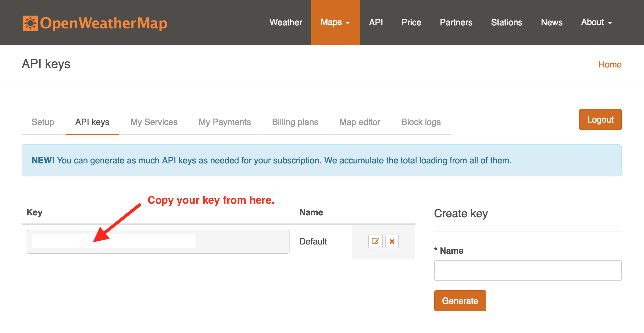Click the "Create key" heading
Viewport: 644px width, 333px height.
[461, 214]
